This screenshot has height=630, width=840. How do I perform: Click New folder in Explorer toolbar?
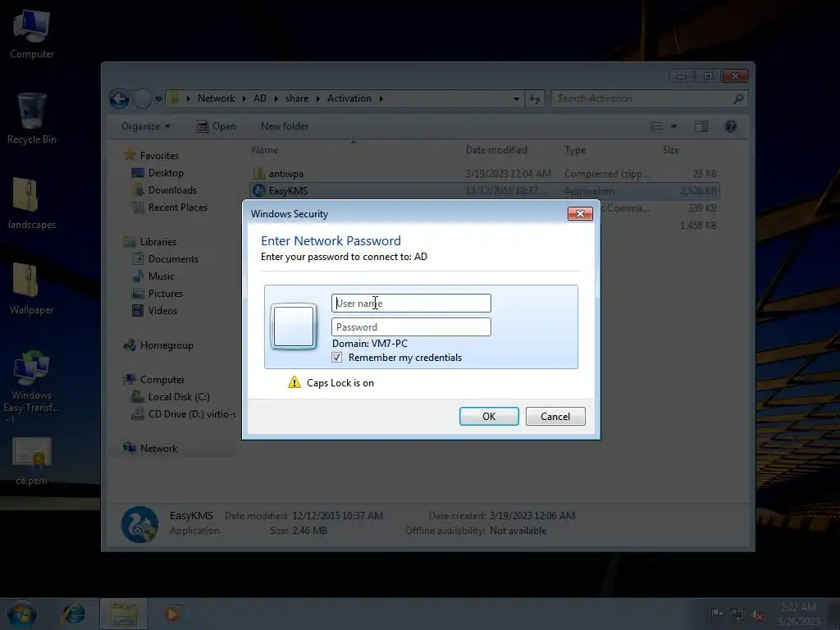tap(285, 126)
